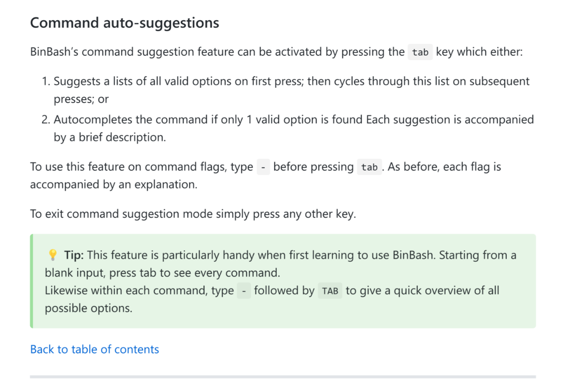566x392 pixels.
Task: Click the horizontal divider line below the link
Action: point(283,377)
